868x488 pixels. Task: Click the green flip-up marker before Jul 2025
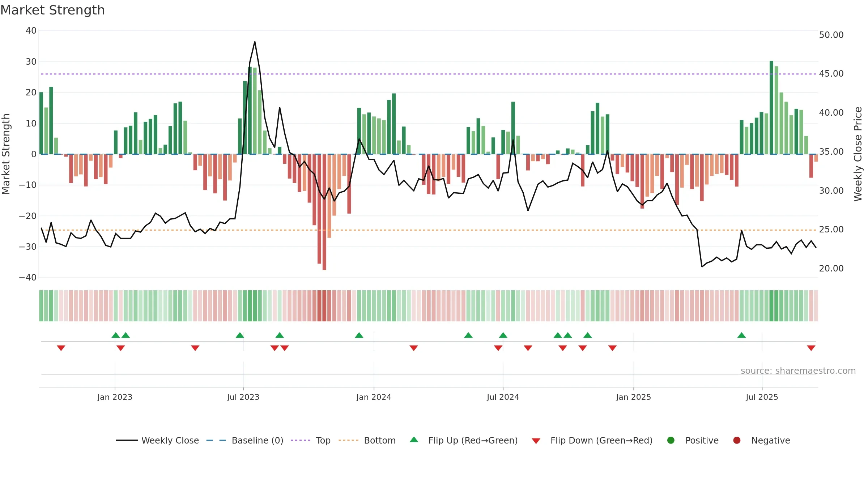(x=741, y=335)
